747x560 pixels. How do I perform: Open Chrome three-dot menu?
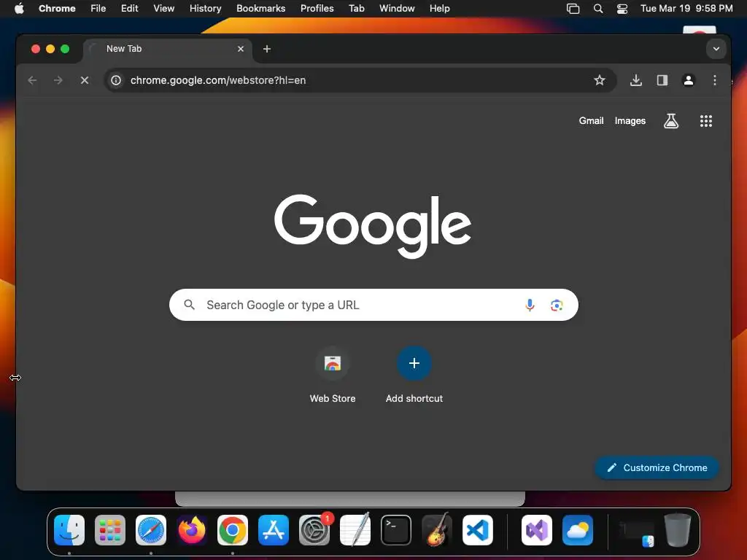[x=715, y=80]
